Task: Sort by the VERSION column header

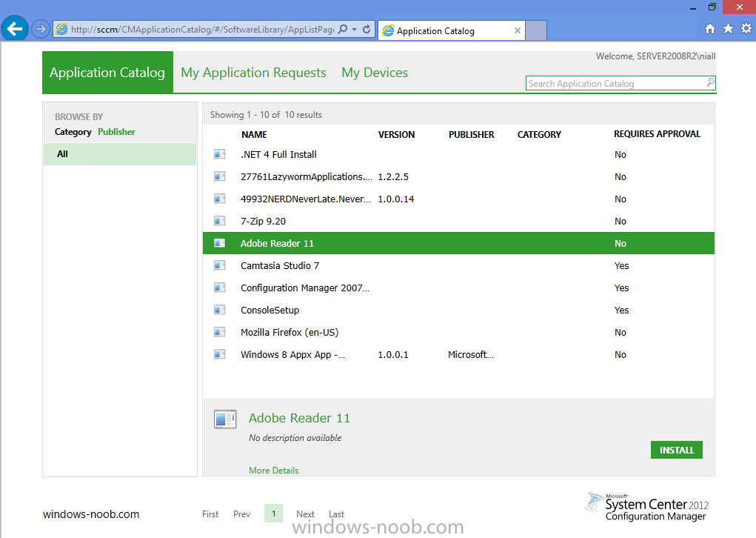Action: click(x=396, y=135)
